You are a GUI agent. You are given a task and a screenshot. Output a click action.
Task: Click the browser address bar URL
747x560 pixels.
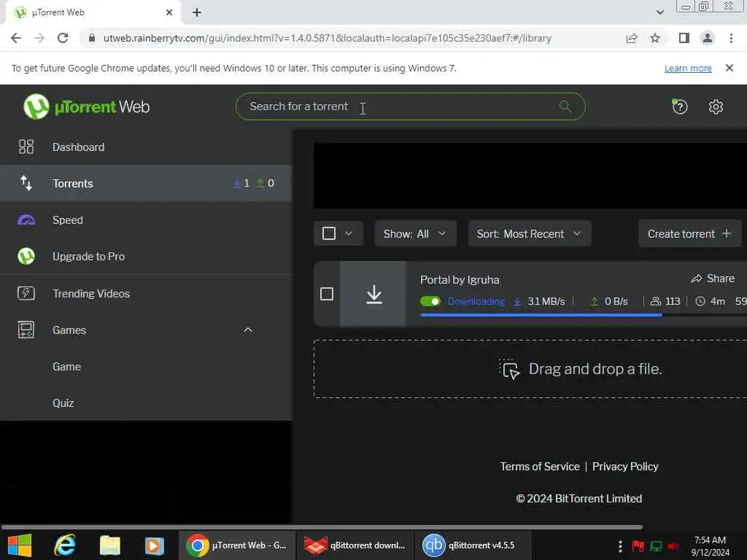point(328,38)
